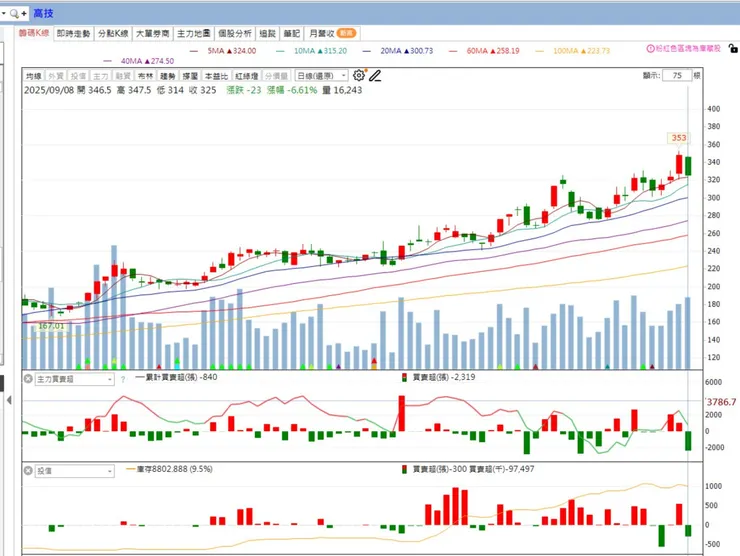Toggle the unlock padlock icon
740x556 pixels.
point(733,48)
